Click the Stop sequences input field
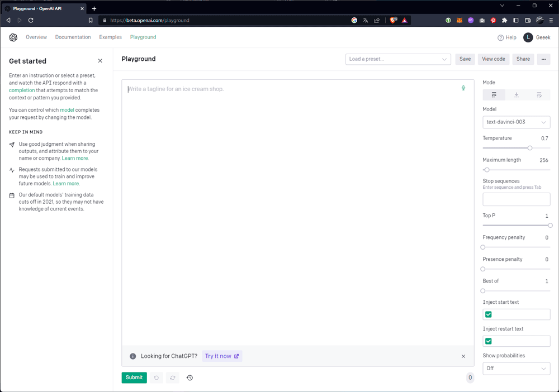Viewport: 559px width, 392px height. coord(516,199)
